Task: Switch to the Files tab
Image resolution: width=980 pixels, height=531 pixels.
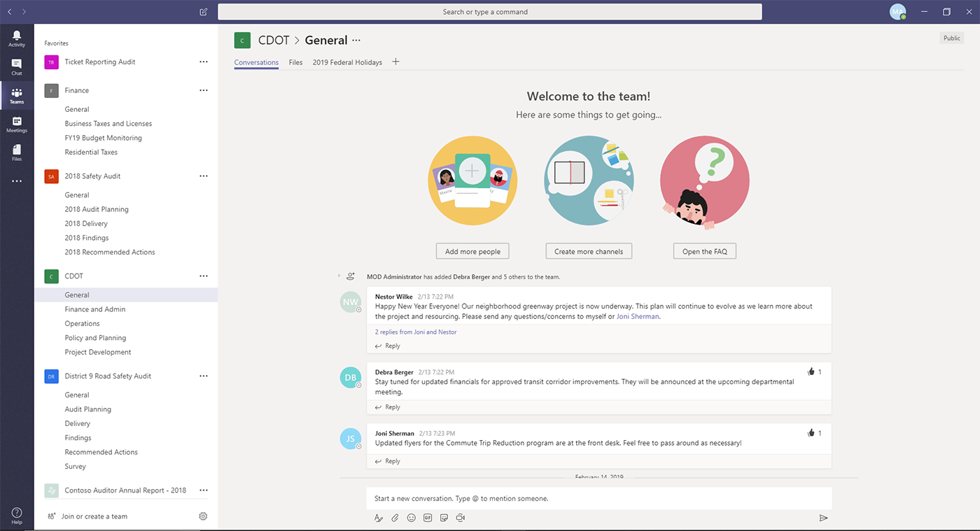Action: tap(295, 62)
